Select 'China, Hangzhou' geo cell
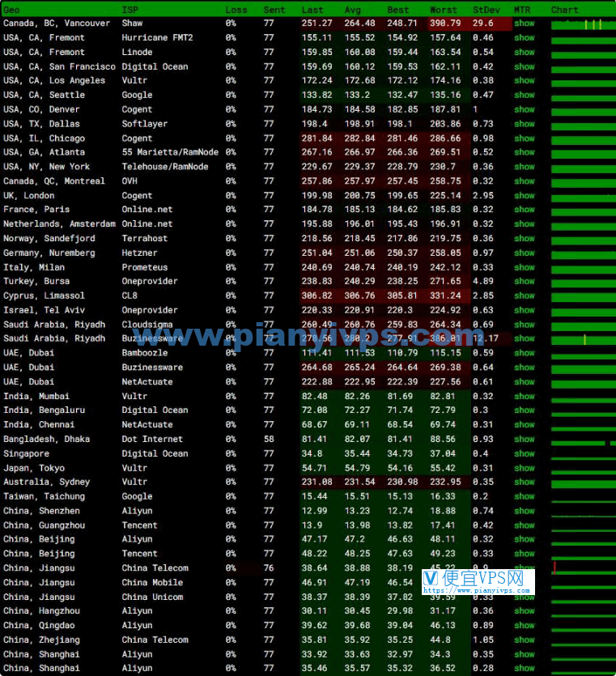Image resolution: width=616 pixels, height=676 pixels. 41,611
